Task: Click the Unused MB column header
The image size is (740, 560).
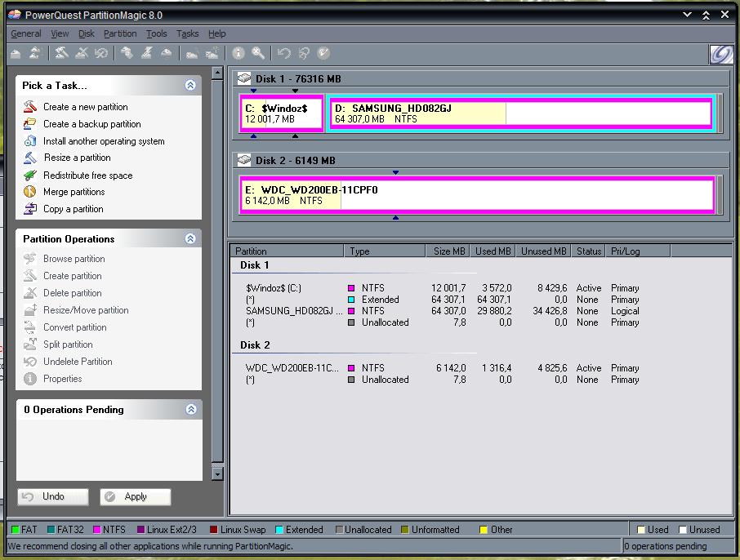Action: pyautogui.click(x=543, y=251)
